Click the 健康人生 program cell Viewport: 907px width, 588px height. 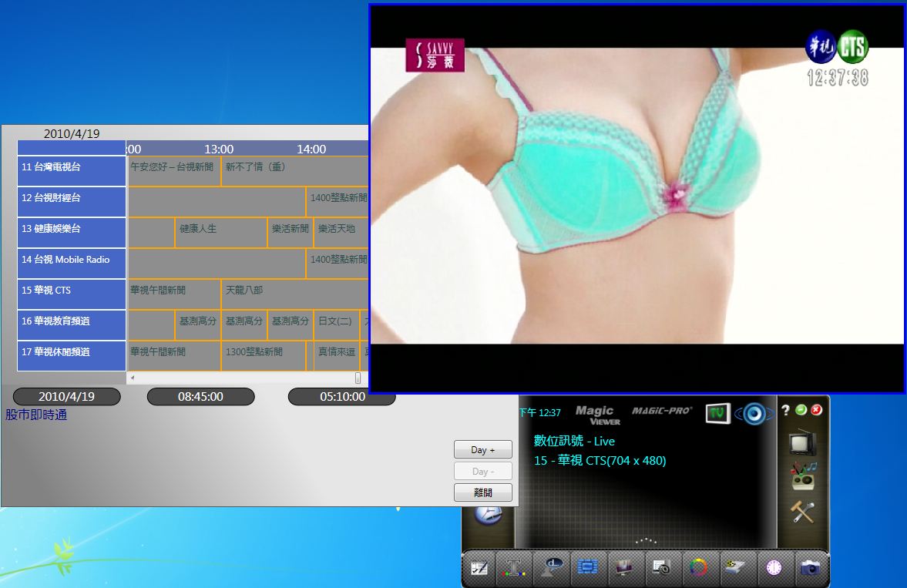pyautogui.click(x=221, y=233)
